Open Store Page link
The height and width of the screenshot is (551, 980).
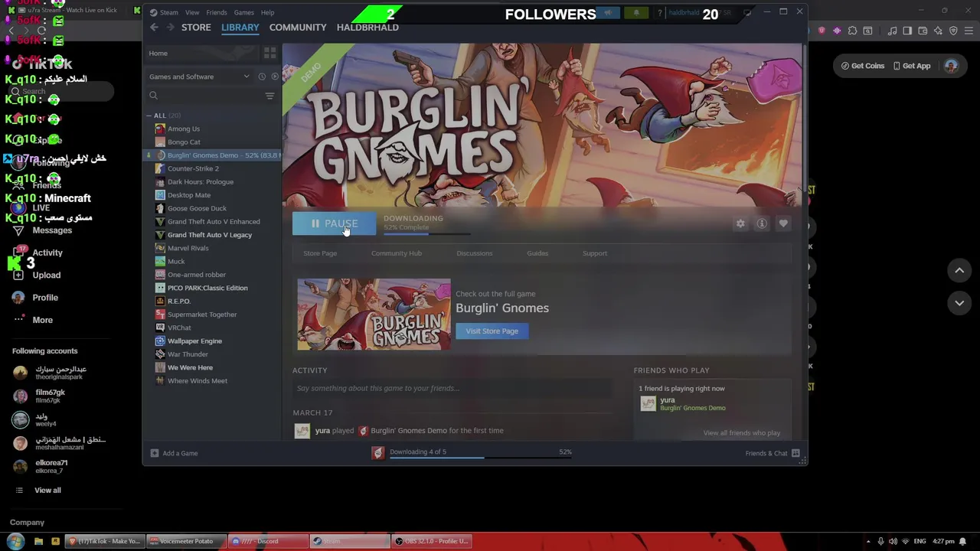[320, 253]
